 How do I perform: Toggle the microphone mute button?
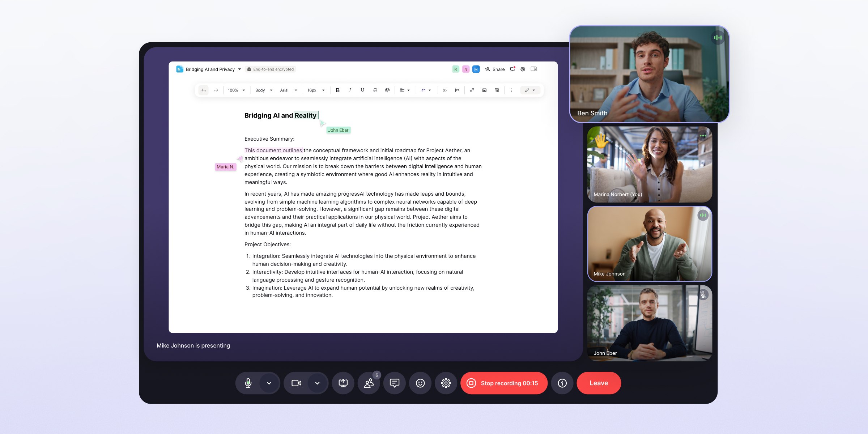248,383
